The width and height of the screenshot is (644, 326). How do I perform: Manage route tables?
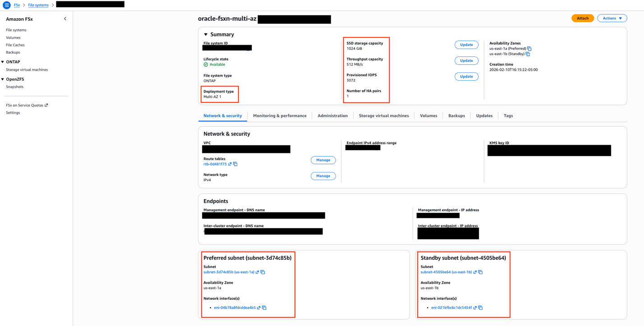323,160
